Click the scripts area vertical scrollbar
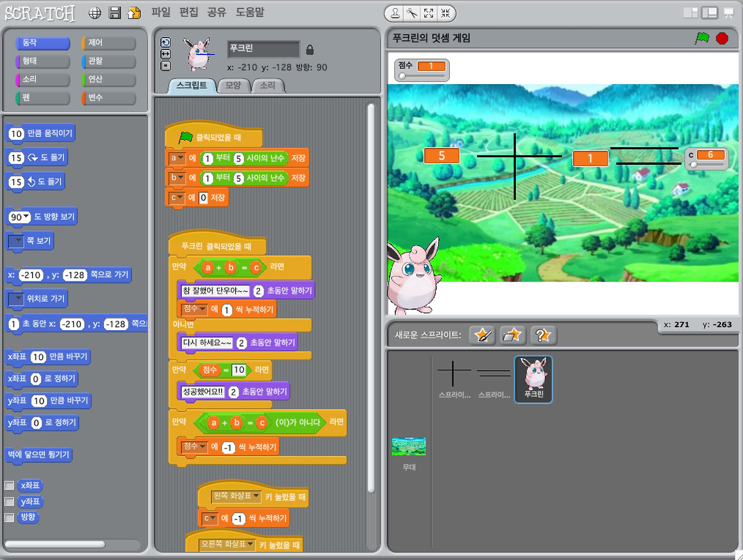This screenshot has height=560, width=743. (x=371, y=299)
